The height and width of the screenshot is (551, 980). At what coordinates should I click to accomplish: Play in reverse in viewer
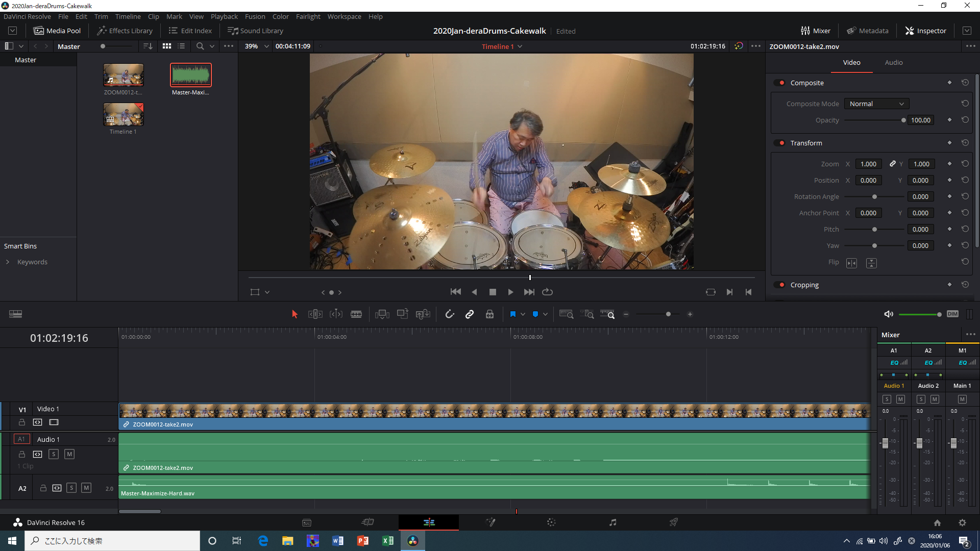pyautogui.click(x=474, y=292)
